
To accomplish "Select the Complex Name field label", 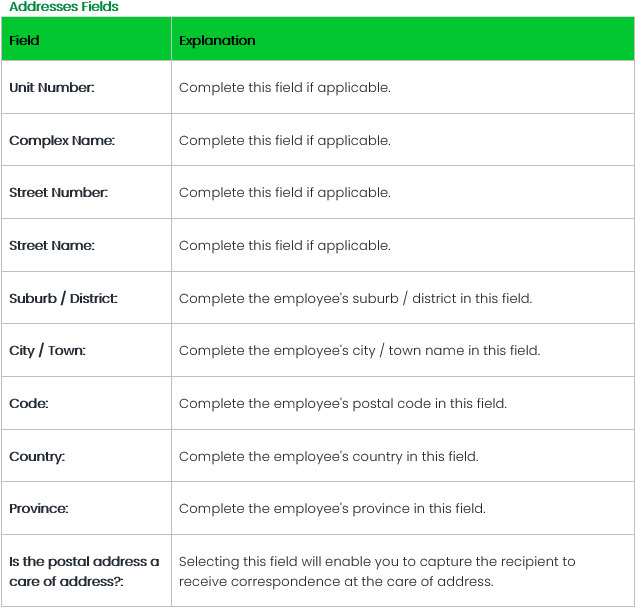I will 62,141.
